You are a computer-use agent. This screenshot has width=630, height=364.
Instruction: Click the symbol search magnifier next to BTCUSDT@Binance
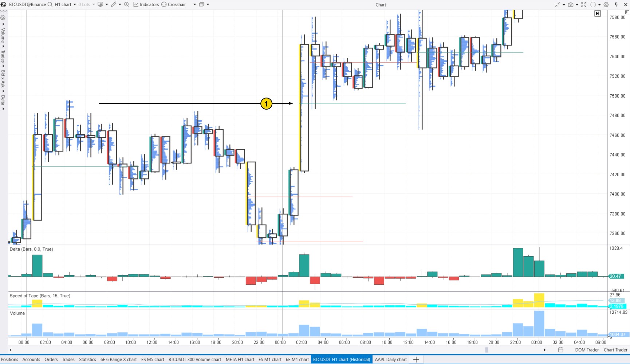click(50, 4)
